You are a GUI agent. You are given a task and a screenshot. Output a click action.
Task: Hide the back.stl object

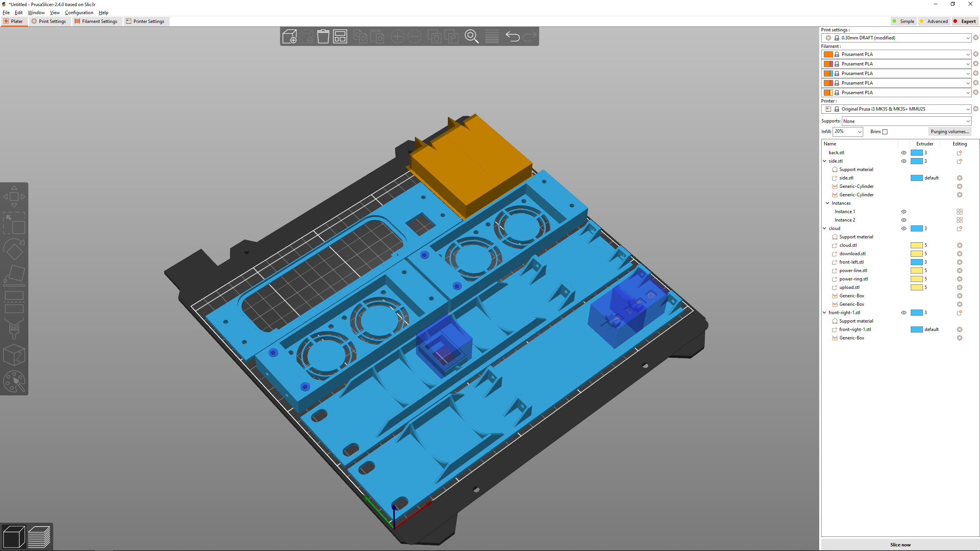click(x=903, y=152)
